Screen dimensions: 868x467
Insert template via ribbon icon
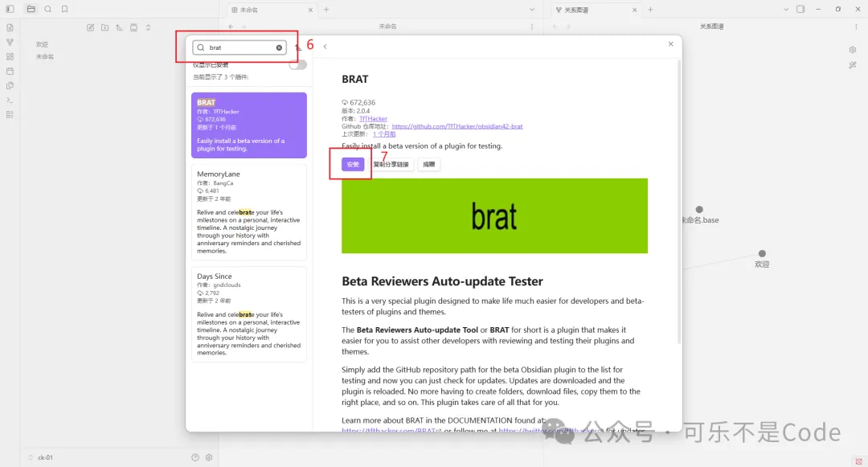(x=10, y=85)
